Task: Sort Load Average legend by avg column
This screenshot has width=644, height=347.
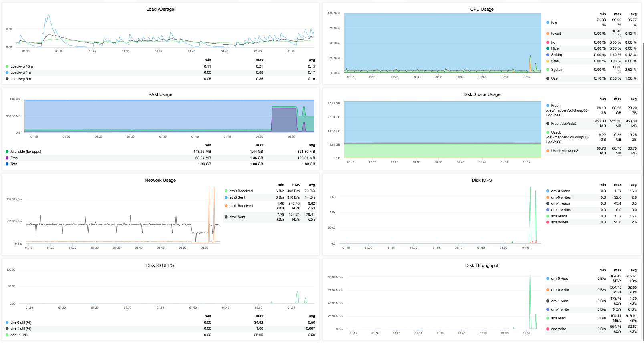Action: (312, 60)
